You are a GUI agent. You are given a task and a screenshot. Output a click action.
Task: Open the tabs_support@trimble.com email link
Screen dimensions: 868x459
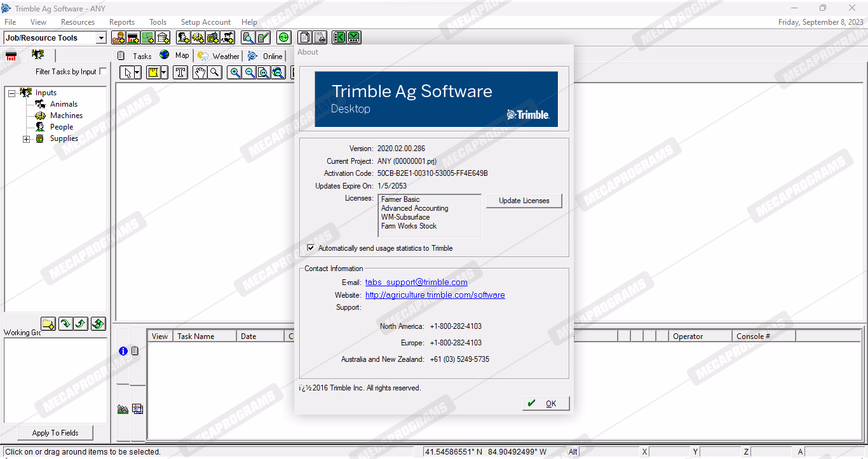(416, 283)
